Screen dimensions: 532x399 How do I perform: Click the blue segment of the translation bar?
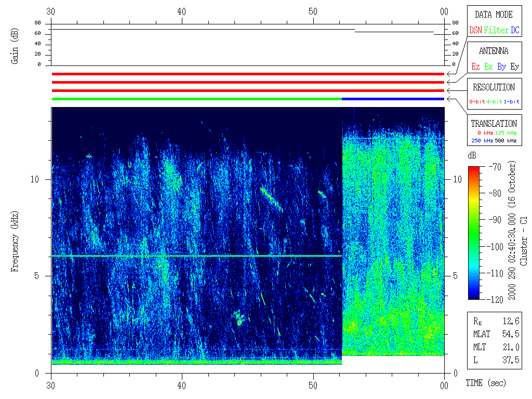click(x=393, y=99)
